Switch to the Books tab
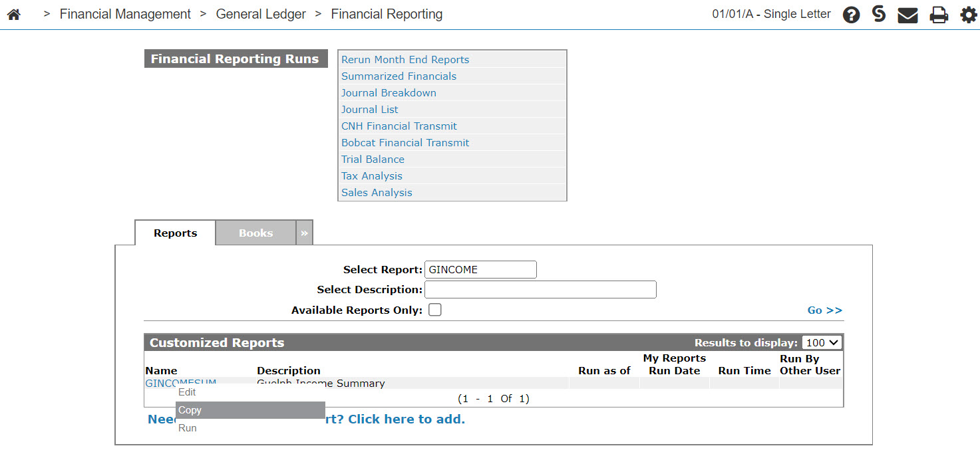Screen dimensions: 980x462 [x=255, y=233]
